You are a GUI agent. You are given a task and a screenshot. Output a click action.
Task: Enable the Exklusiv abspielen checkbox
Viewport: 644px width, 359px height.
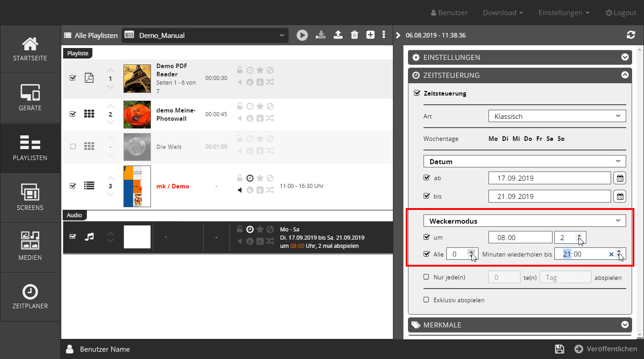click(x=426, y=300)
